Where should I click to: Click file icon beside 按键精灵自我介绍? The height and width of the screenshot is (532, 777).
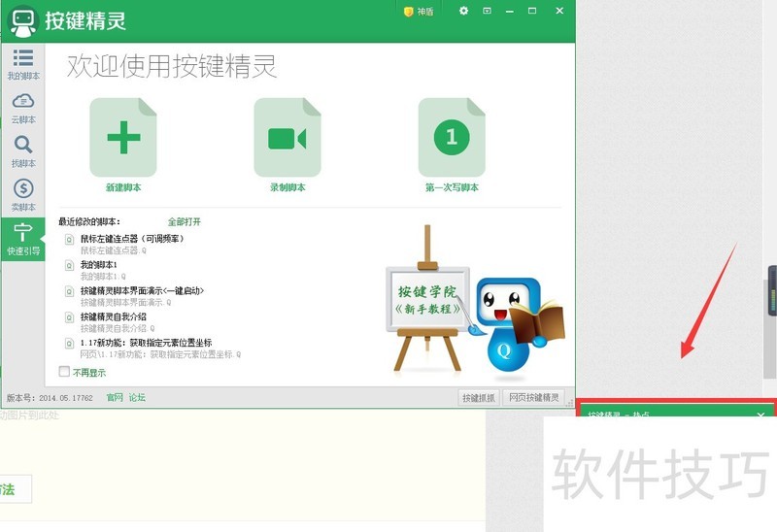pyautogui.click(x=70, y=317)
